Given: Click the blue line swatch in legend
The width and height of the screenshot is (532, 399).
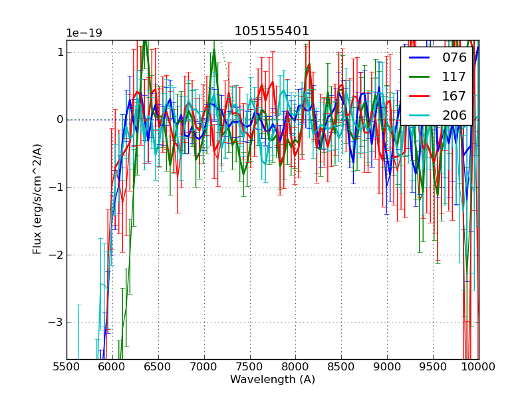Looking at the screenshot, I should click(x=419, y=57).
